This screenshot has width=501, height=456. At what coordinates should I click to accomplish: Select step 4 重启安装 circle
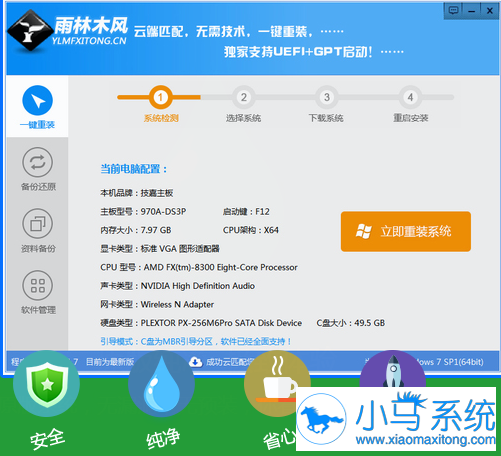(x=410, y=97)
